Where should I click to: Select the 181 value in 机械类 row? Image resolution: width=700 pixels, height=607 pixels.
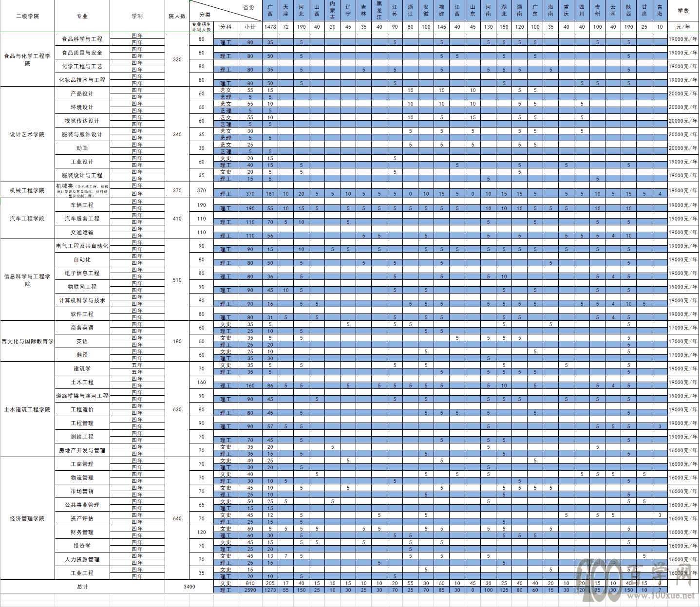tap(270, 194)
